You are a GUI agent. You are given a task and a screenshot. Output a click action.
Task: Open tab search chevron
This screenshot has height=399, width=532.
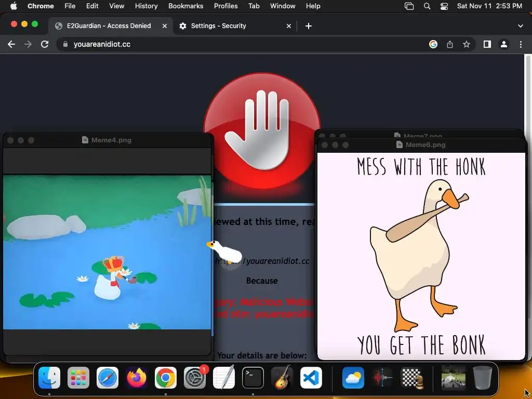(x=521, y=26)
